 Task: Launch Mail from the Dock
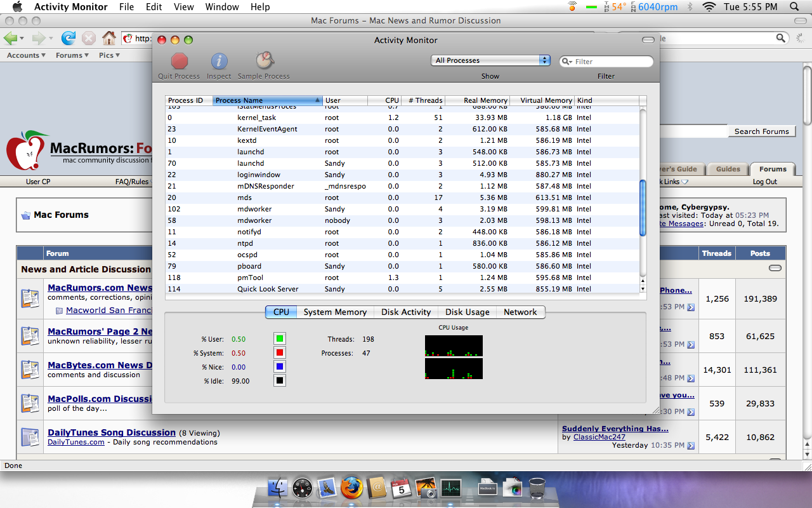click(x=327, y=488)
